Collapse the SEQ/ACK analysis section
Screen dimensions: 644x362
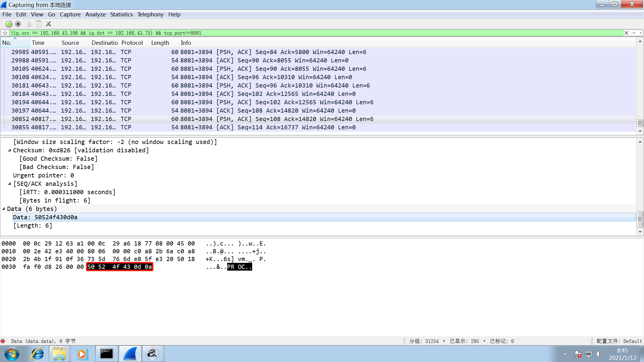point(9,184)
